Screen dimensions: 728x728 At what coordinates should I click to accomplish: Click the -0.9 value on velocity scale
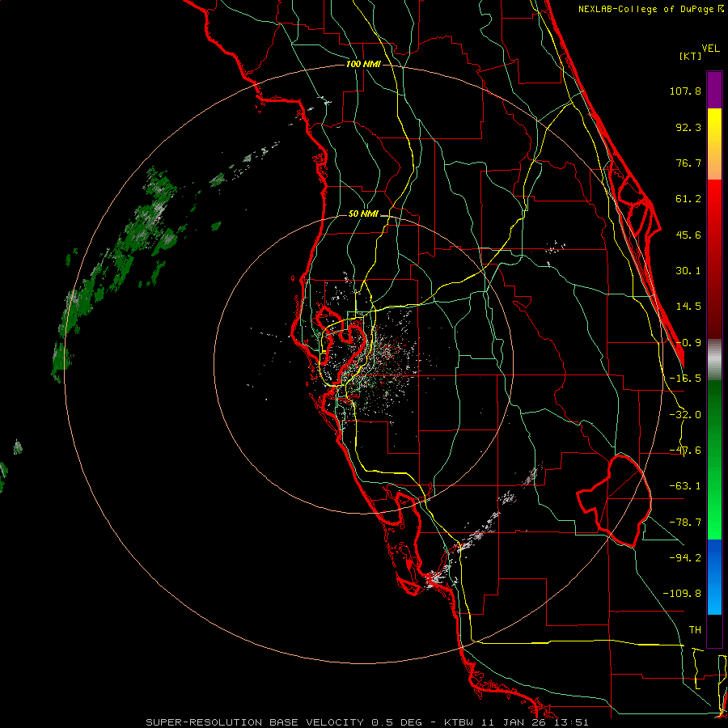[688, 343]
